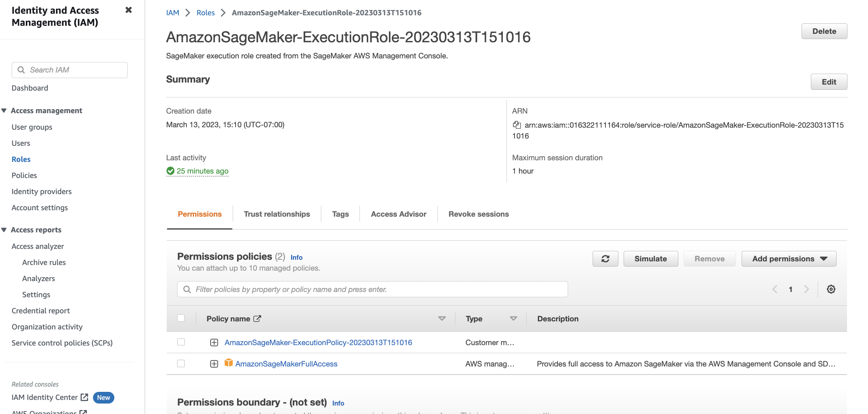Copy the role ARN with the copy icon

[x=517, y=125]
